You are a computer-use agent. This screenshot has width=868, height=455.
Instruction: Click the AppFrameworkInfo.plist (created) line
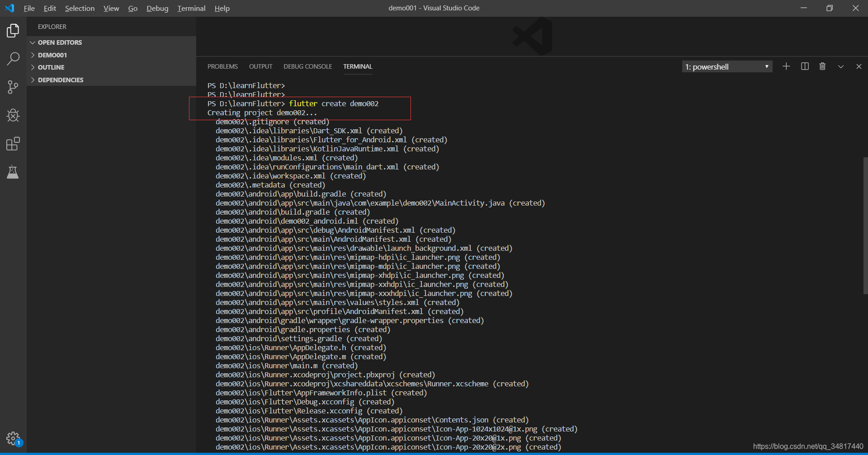point(321,393)
